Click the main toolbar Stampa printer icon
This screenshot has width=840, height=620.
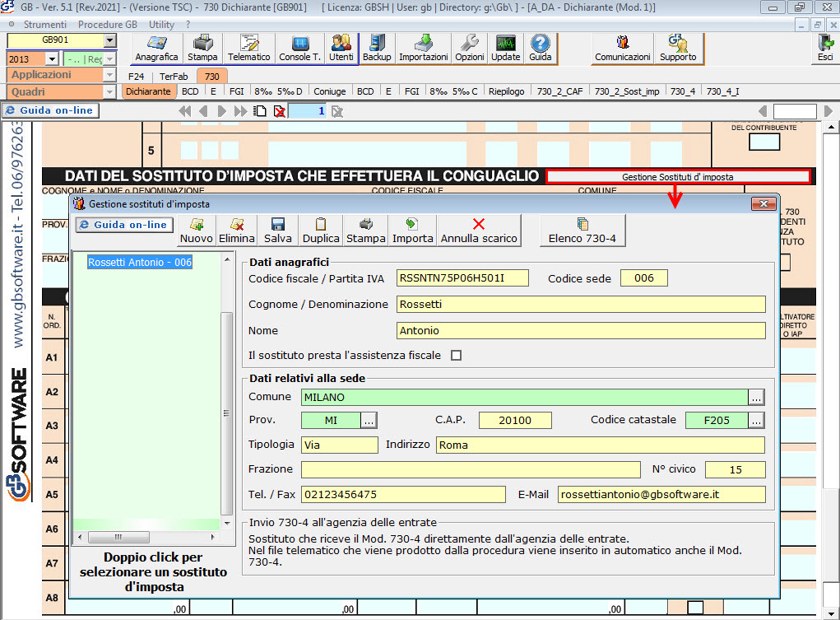pos(202,49)
